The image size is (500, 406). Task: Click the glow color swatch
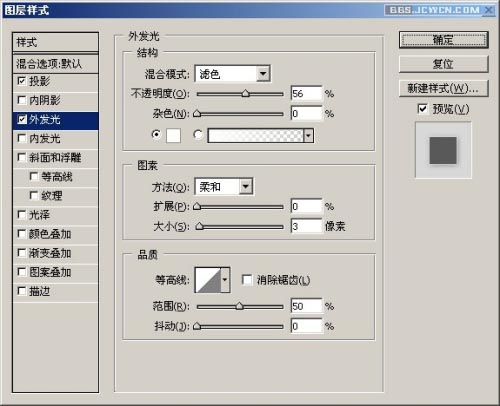[173, 136]
